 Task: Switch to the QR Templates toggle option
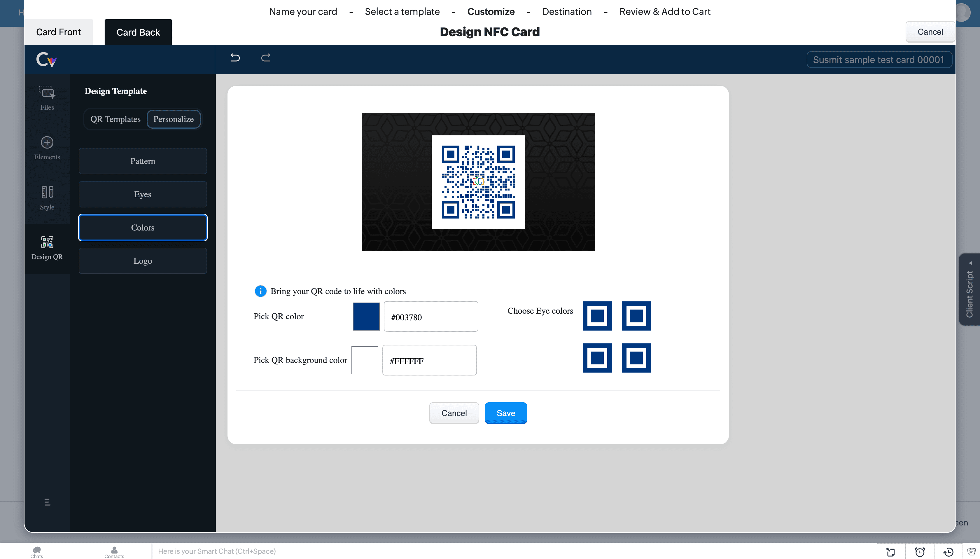click(115, 119)
